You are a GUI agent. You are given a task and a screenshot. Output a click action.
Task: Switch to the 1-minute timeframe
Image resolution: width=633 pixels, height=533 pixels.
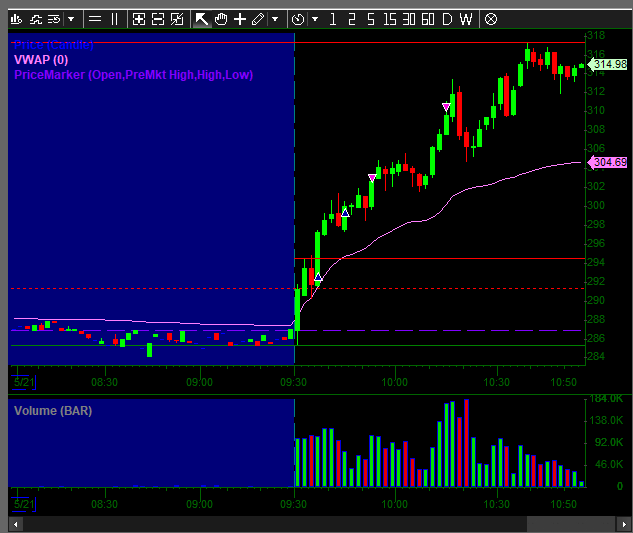click(x=333, y=19)
